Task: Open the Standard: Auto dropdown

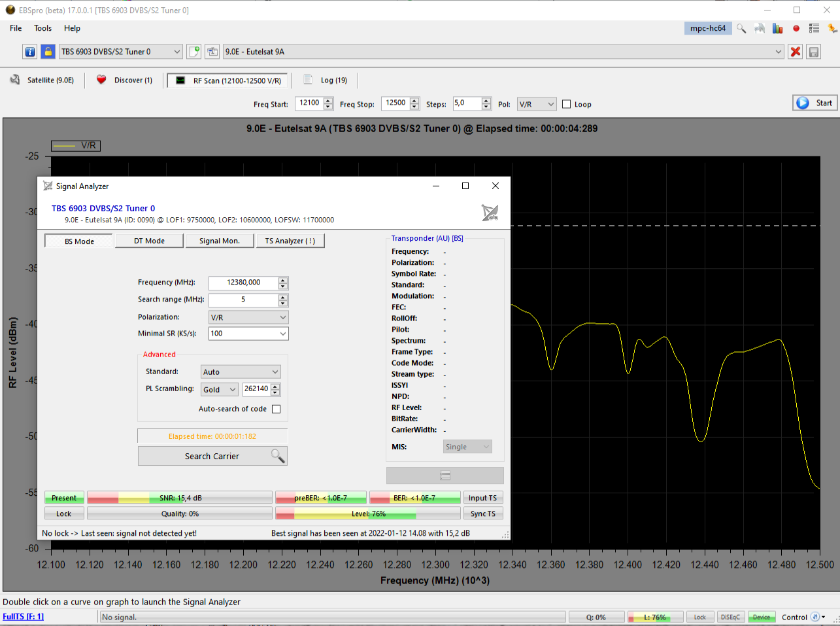Action: pyautogui.click(x=241, y=372)
